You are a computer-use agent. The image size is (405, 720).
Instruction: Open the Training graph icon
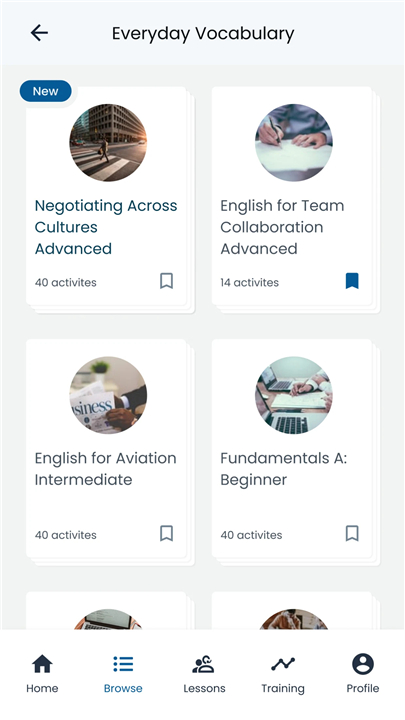[x=283, y=664]
